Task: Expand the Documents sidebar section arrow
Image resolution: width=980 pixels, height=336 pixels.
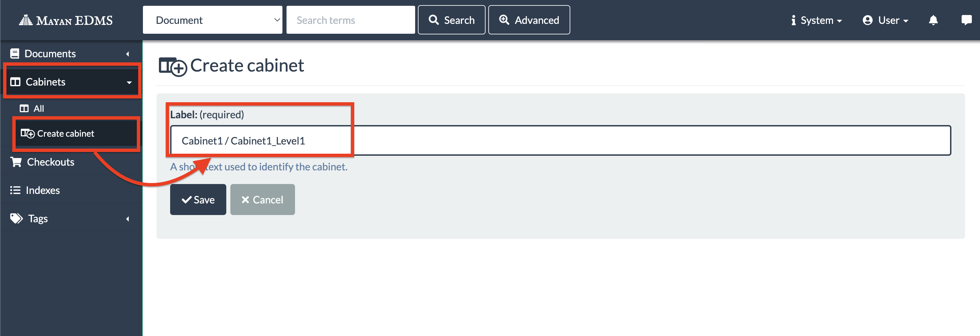Action: pos(128,54)
